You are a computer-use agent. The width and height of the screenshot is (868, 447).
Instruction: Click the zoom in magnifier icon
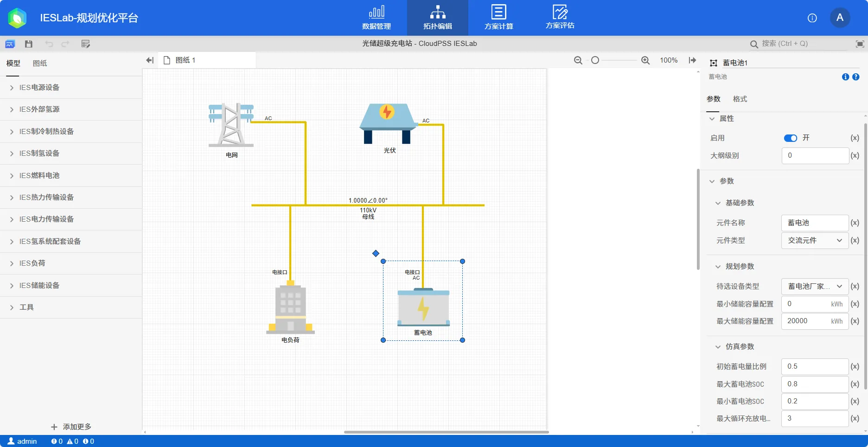645,60
